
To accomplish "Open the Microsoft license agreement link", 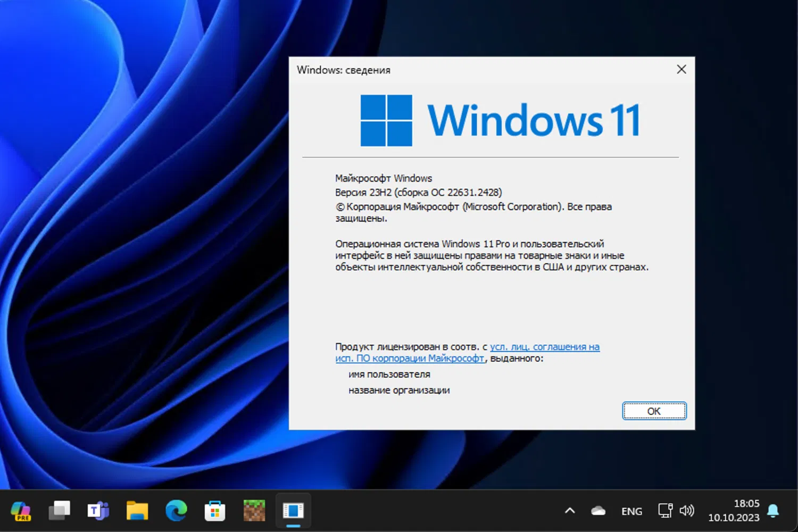I will (x=544, y=346).
